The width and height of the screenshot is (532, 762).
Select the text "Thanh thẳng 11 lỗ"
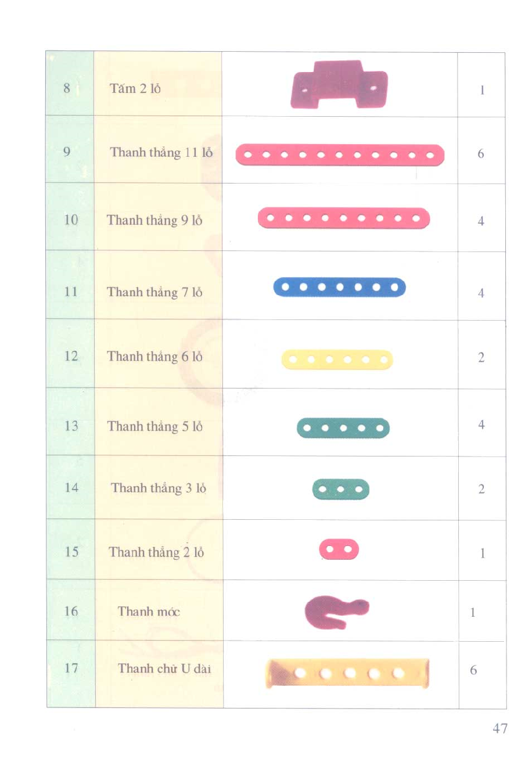pyautogui.click(x=161, y=153)
